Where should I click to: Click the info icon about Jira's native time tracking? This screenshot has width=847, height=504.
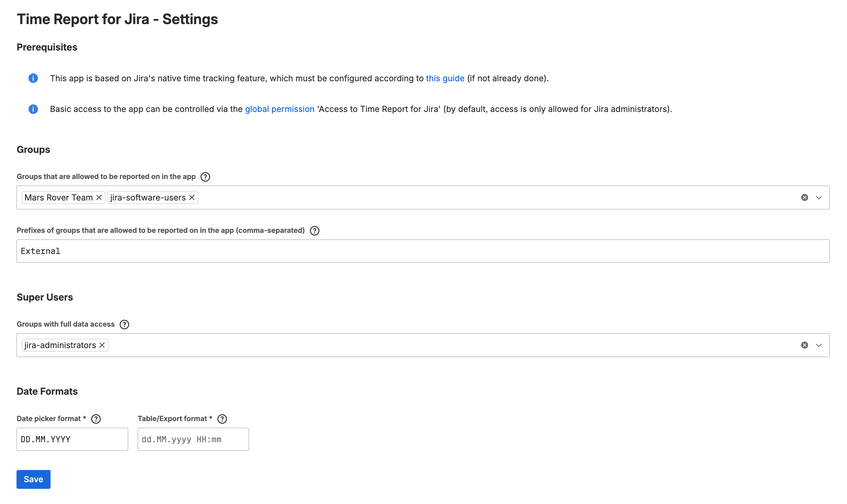(33, 79)
